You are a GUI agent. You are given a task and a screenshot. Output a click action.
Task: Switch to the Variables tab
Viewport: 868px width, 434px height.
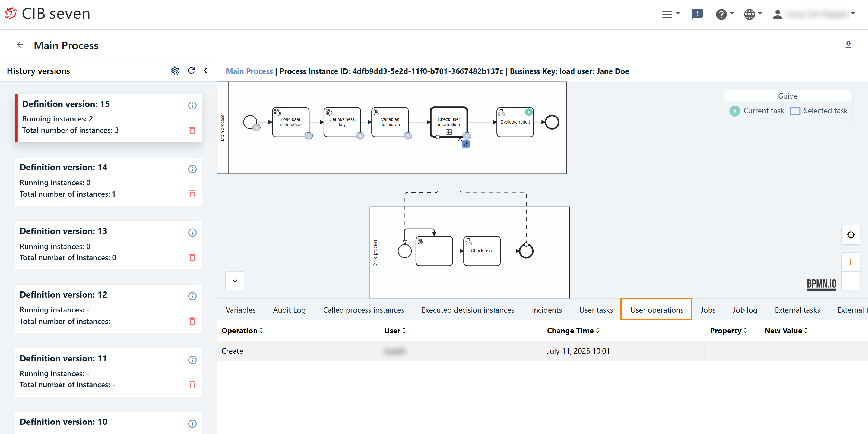coord(240,310)
